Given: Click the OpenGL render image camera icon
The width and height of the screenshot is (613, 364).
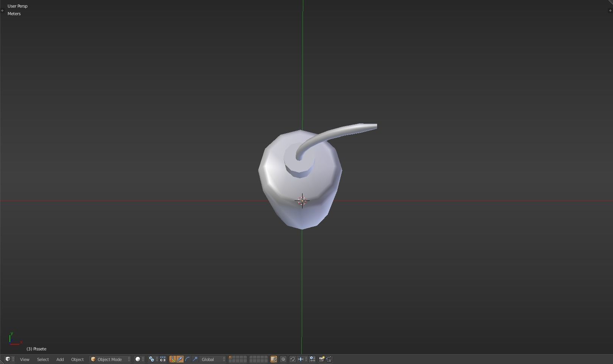Looking at the screenshot, I should point(321,359).
